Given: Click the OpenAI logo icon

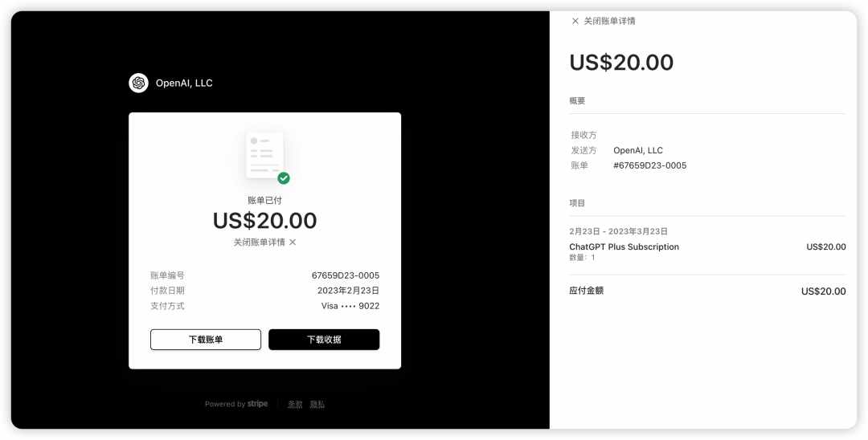Looking at the screenshot, I should pos(138,83).
